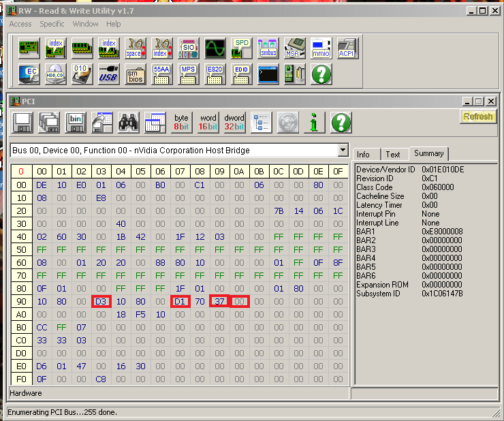The height and width of the screenshot is (421, 504).
Task: Open the USB information icon
Action: point(108,74)
